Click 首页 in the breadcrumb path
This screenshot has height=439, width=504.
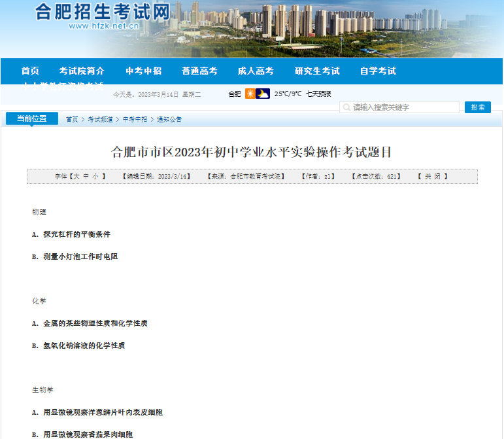(72, 120)
